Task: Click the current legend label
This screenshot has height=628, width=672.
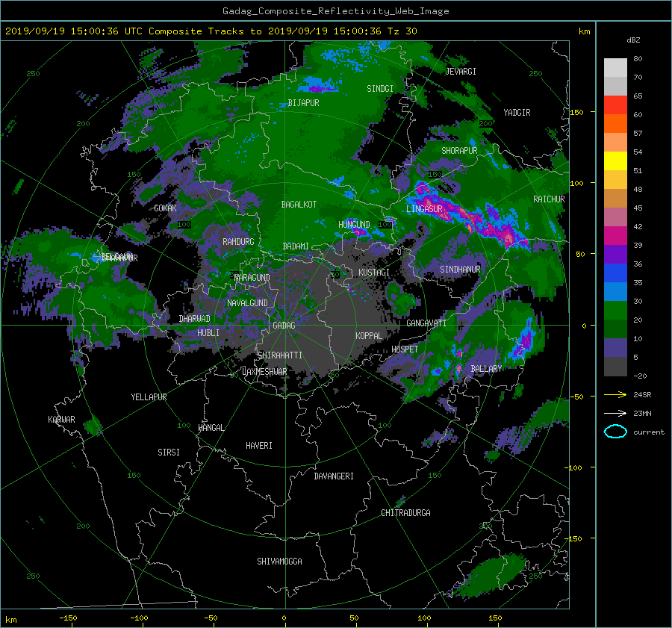Action: (649, 432)
